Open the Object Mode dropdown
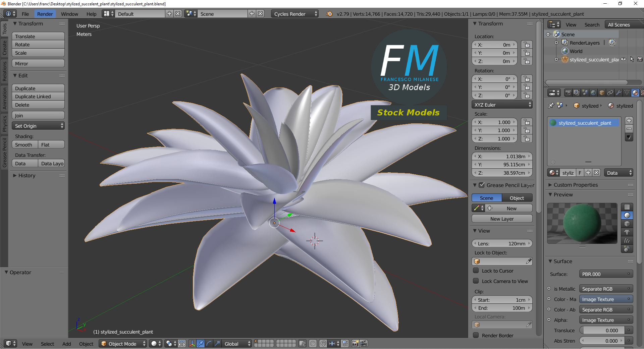The width and height of the screenshot is (644, 349). pos(123,344)
